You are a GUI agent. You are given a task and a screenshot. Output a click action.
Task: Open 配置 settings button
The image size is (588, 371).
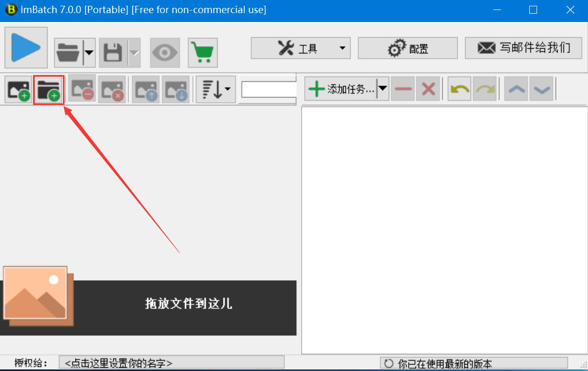click(x=408, y=48)
